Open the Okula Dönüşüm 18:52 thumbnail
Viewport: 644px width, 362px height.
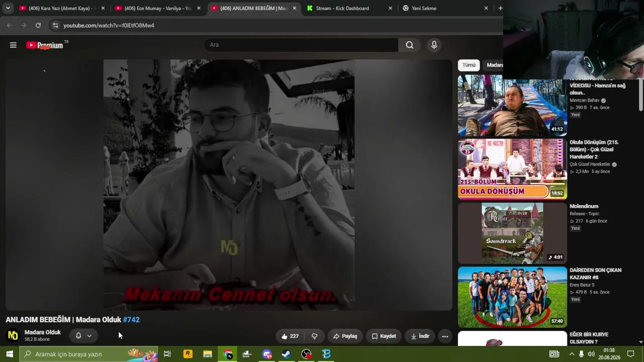[512, 169]
